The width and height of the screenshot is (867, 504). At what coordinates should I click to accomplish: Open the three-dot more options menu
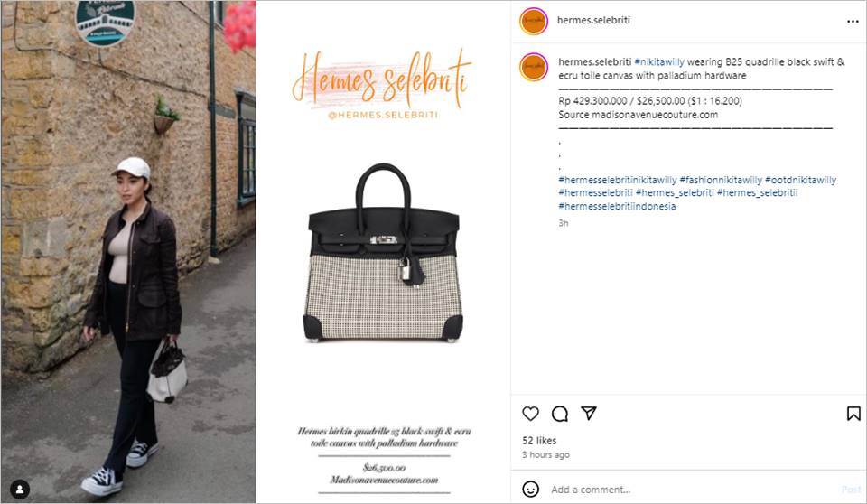[x=852, y=21]
